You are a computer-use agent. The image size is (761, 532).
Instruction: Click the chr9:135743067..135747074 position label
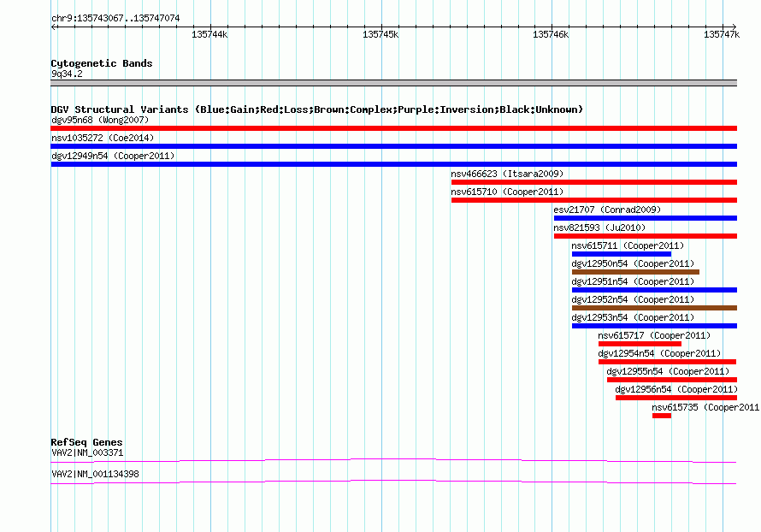(x=115, y=18)
